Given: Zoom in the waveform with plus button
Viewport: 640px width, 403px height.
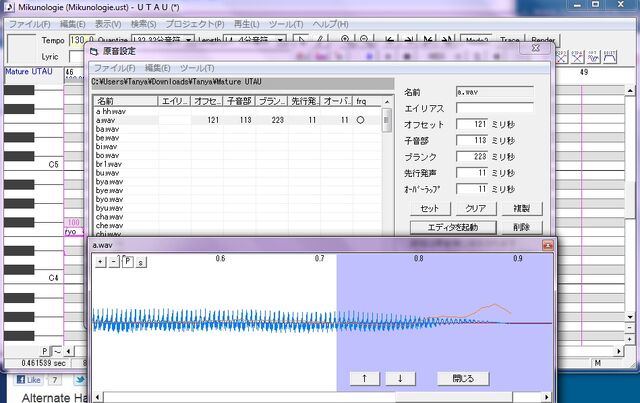Looking at the screenshot, I should [100, 262].
